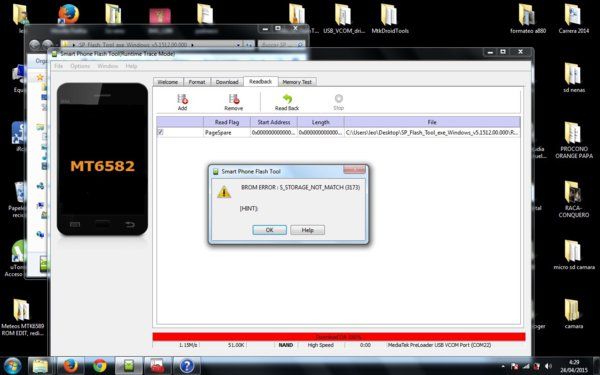Open the camara desktop folder
Viewport: 600px width, 375px height.
click(574, 314)
